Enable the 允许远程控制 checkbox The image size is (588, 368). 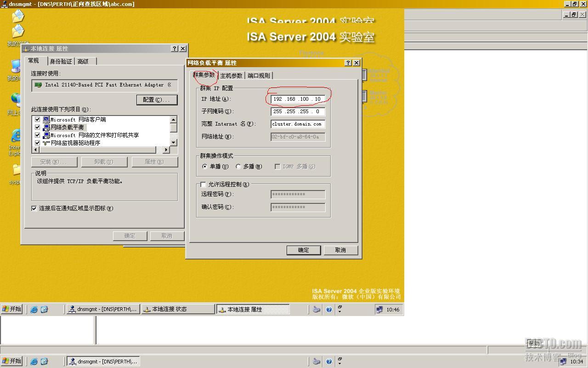click(x=203, y=184)
